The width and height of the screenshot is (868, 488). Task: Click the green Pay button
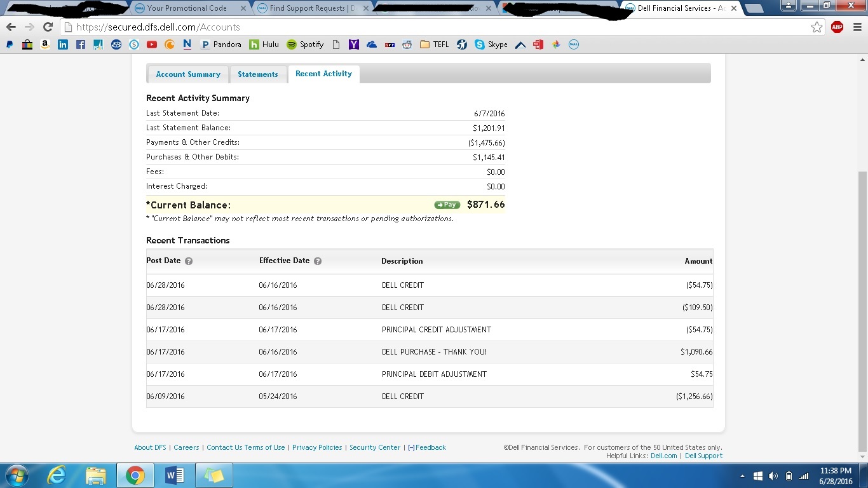click(x=447, y=205)
